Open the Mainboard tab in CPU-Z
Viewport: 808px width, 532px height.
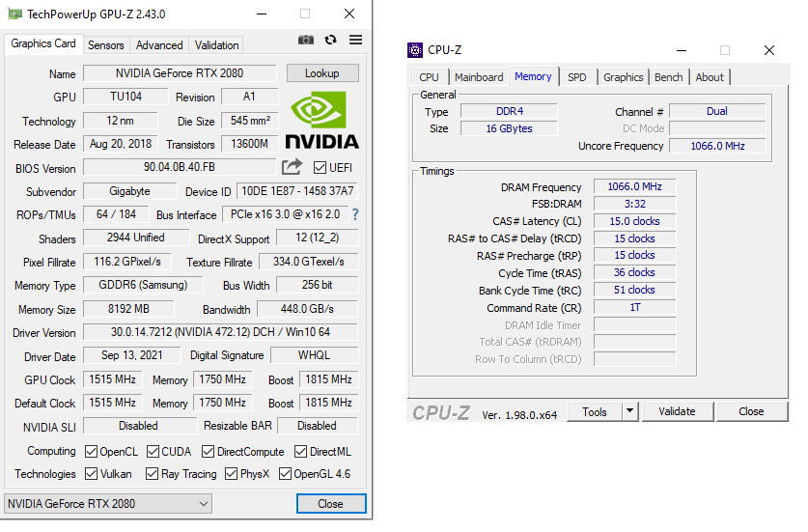coord(479,77)
